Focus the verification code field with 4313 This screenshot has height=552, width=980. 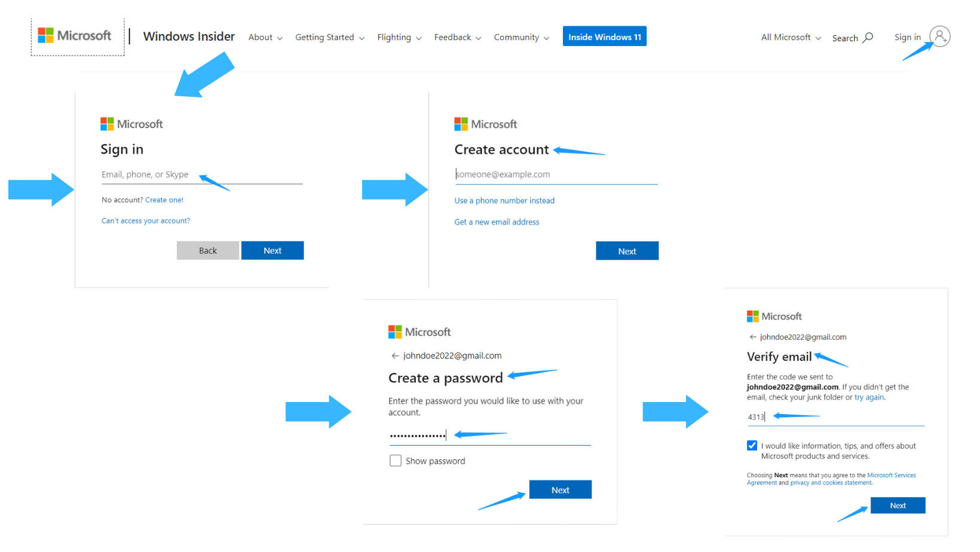pos(835,417)
